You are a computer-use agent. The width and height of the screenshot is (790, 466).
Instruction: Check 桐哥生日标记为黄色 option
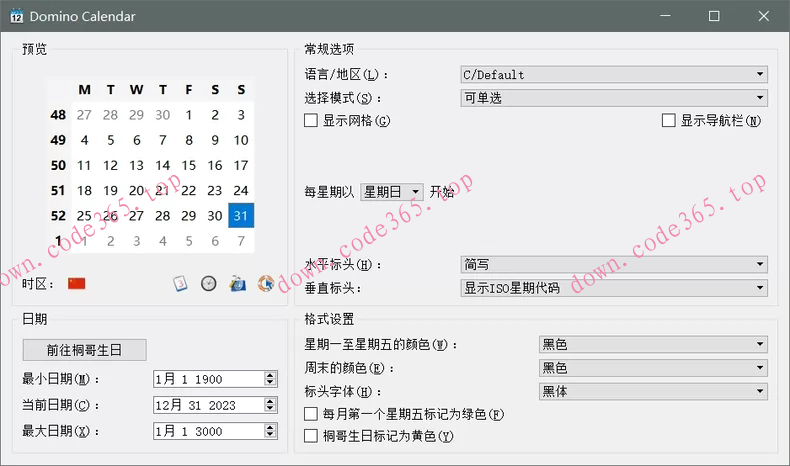[311, 436]
